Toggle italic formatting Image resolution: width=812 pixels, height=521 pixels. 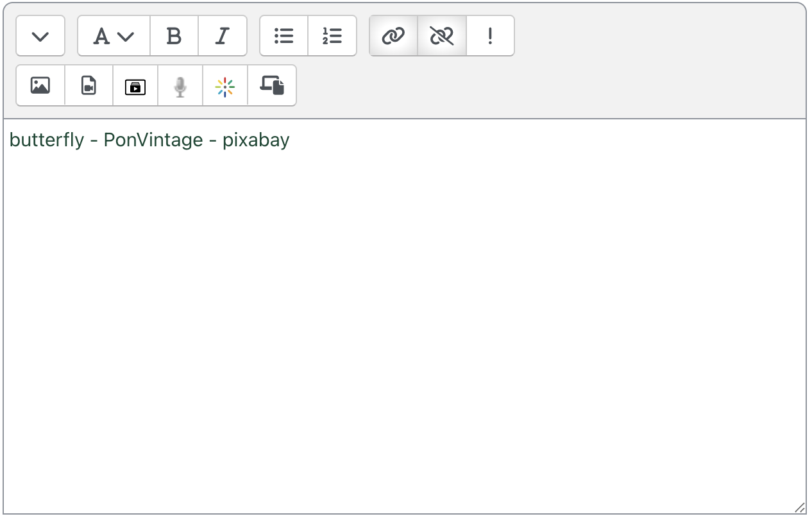(x=223, y=36)
